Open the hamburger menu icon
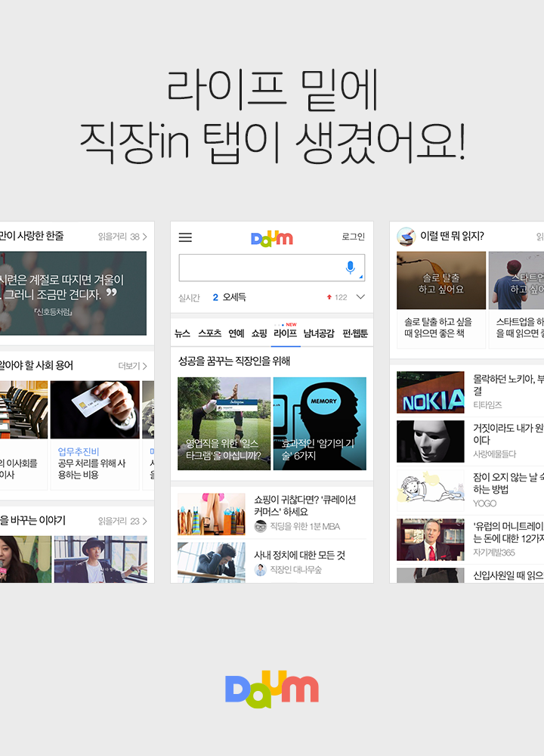 [x=185, y=237]
